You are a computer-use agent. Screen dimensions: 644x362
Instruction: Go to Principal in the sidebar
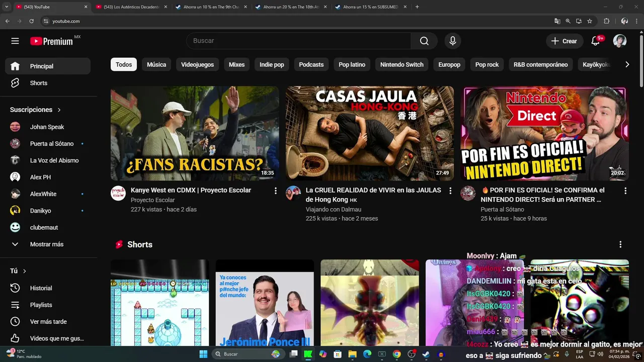pyautogui.click(x=48, y=66)
